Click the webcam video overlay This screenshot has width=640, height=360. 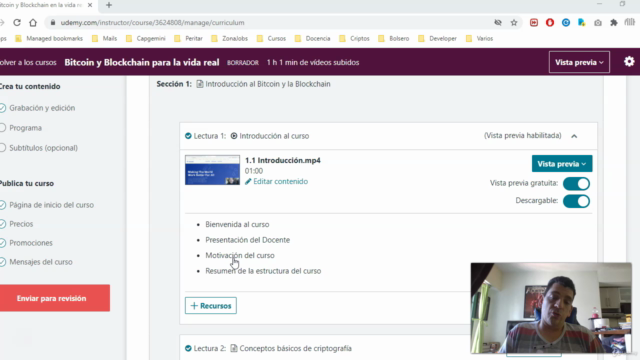[x=551, y=308]
